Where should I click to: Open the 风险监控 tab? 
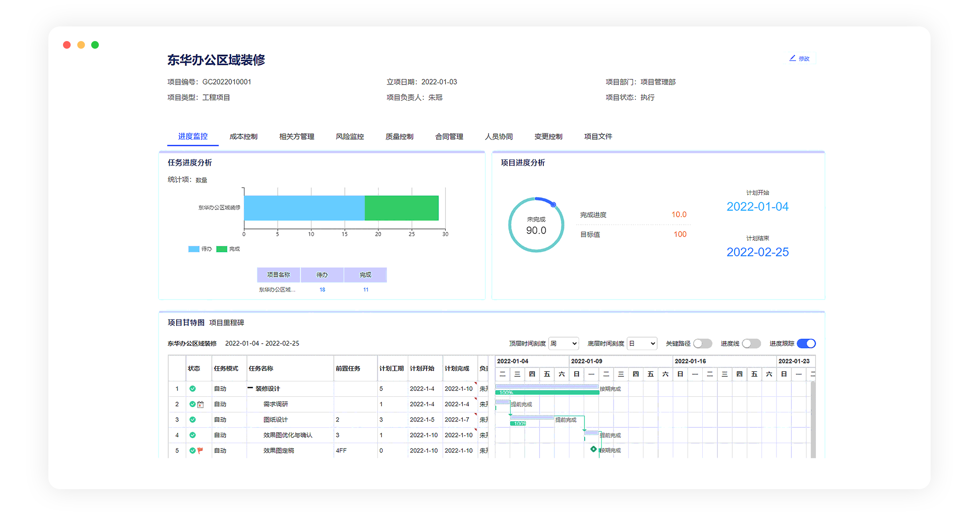tap(350, 136)
